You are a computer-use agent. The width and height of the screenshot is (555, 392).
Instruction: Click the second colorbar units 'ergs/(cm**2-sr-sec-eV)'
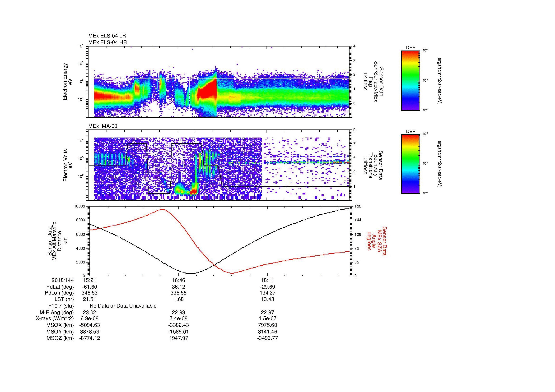click(x=440, y=164)
